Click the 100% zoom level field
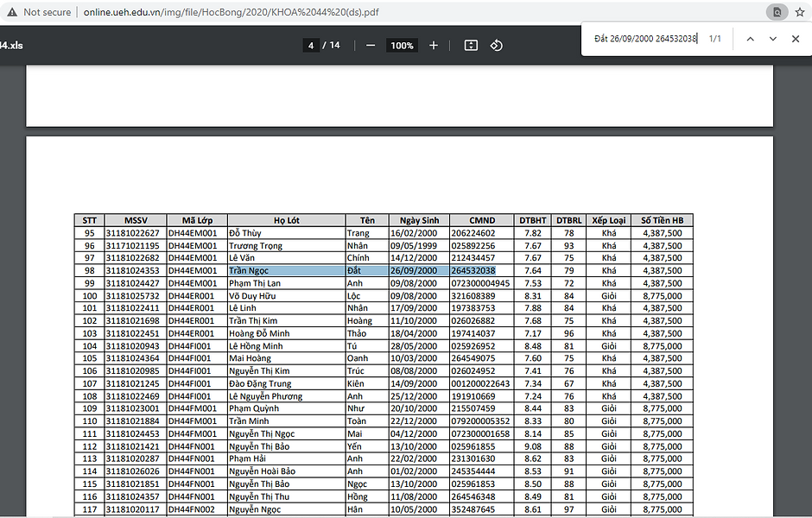Image resolution: width=812 pixels, height=518 pixels. point(402,46)
